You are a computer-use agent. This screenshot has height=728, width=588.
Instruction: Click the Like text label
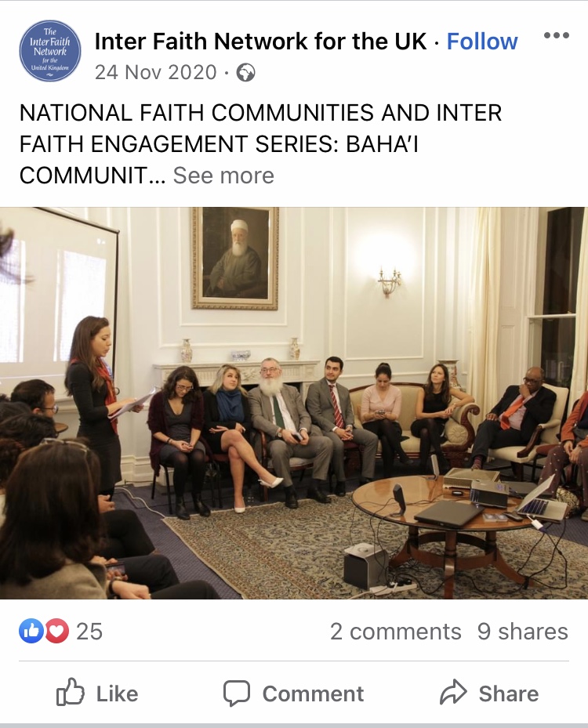[117, 694]
